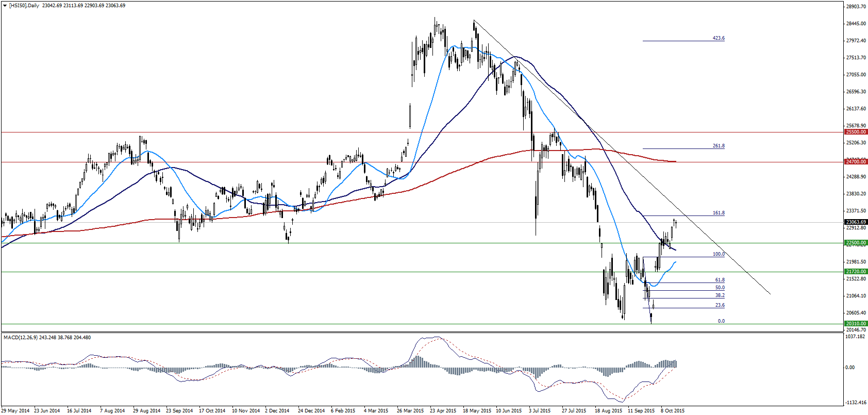
Task: Select the green 21720.00 price level tag
Action: (856, 272)
